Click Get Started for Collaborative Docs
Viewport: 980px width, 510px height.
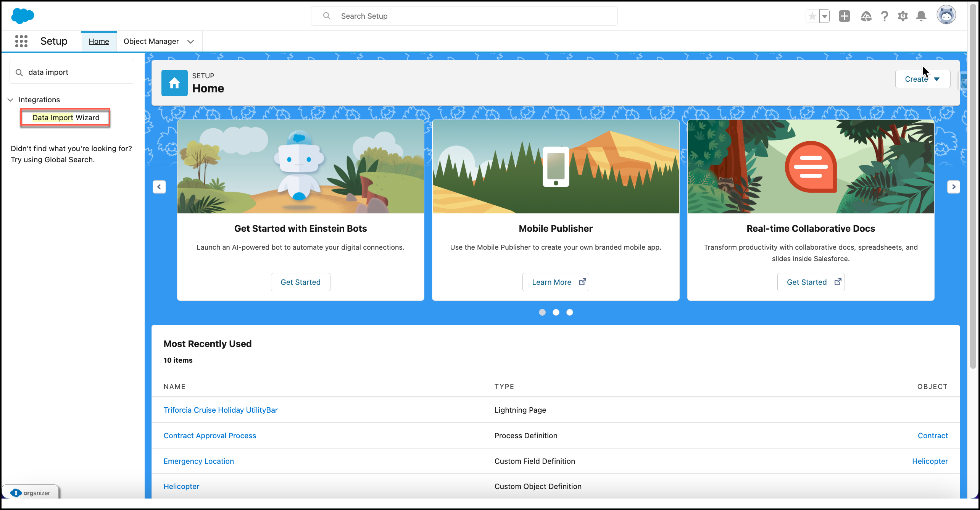[x=811, y=282]
